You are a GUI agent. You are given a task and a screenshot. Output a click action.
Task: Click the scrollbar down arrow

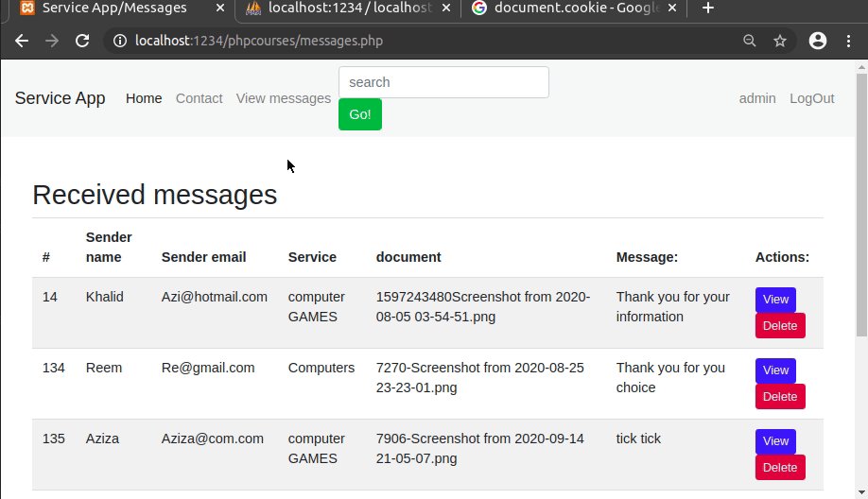861,492
